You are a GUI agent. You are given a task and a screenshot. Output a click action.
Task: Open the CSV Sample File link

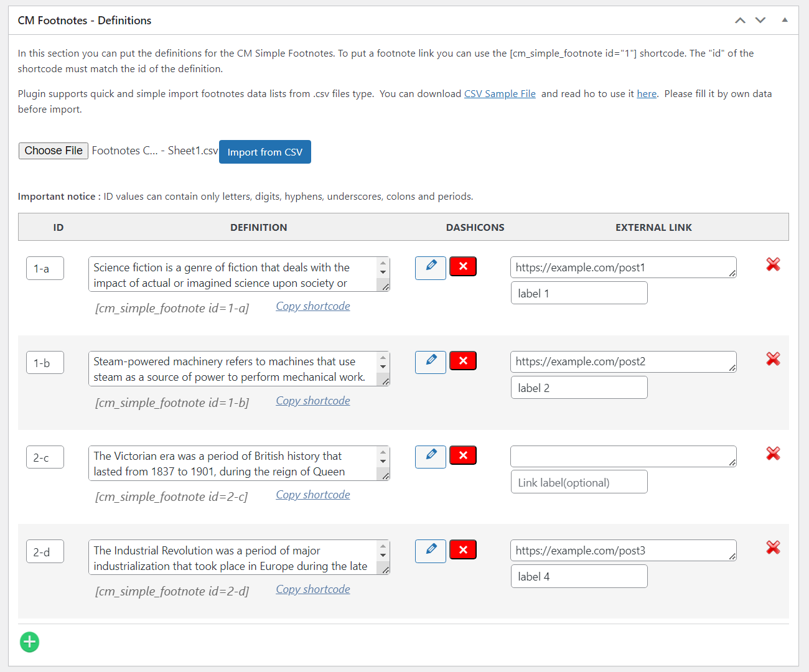tap(500, 94)
